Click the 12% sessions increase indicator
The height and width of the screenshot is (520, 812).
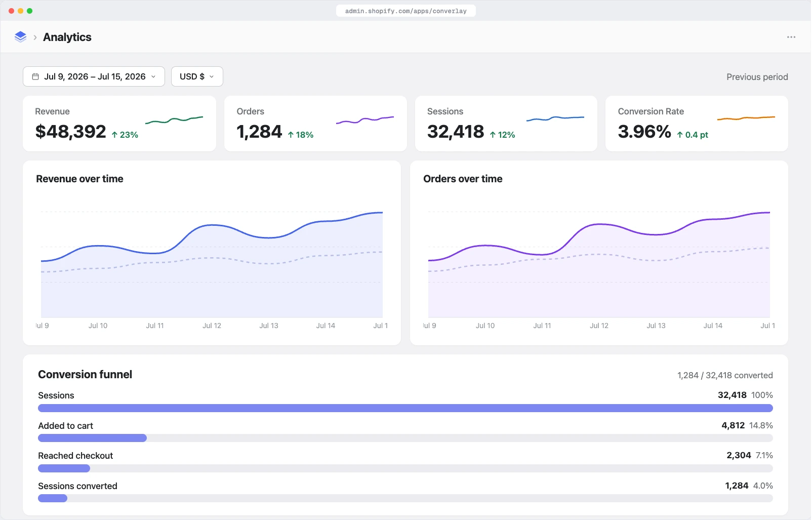[503, 135]
